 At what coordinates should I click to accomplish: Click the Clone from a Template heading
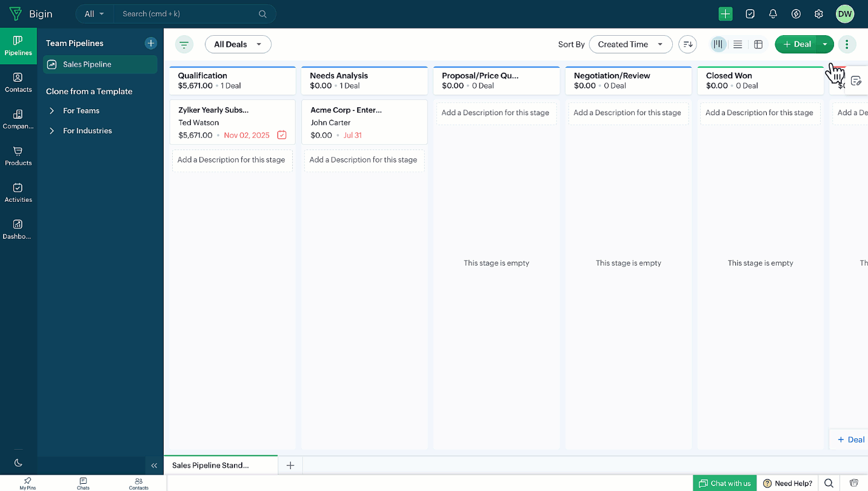click(89, 92)
